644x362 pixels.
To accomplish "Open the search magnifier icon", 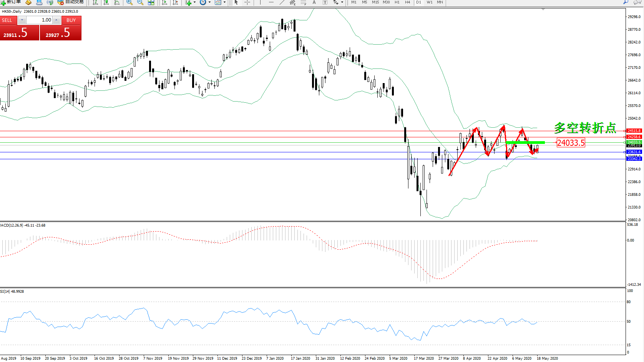I will pos(626,2).
